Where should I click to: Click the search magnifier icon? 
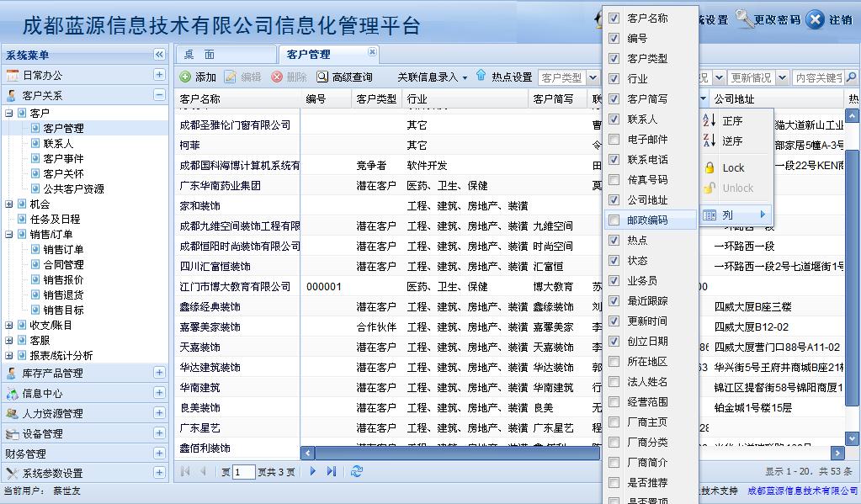click(851, 77)
